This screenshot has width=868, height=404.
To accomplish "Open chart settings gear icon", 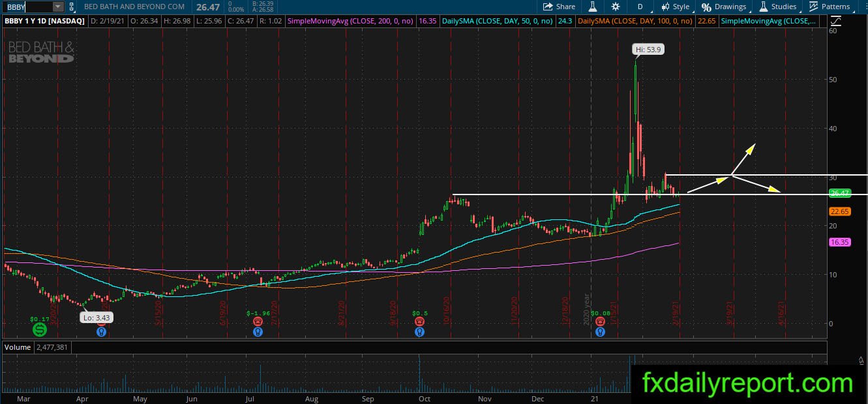I will pyautogui.click(x=616, y=7).
